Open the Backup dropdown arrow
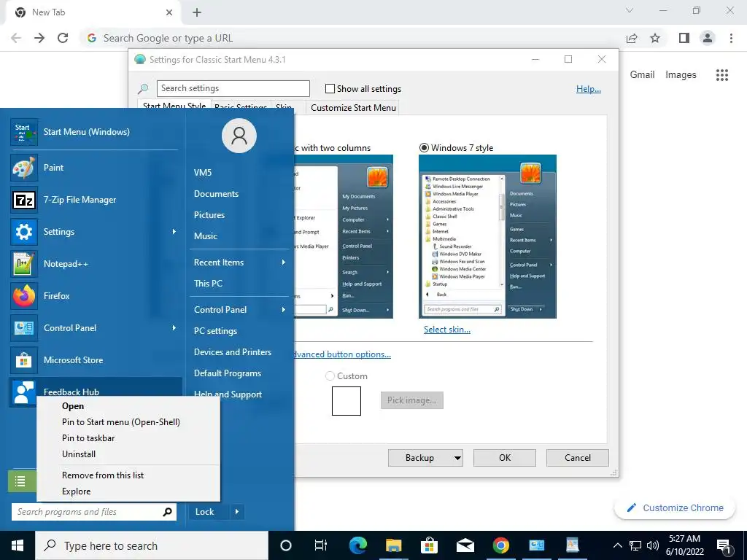 click(457, 458)
